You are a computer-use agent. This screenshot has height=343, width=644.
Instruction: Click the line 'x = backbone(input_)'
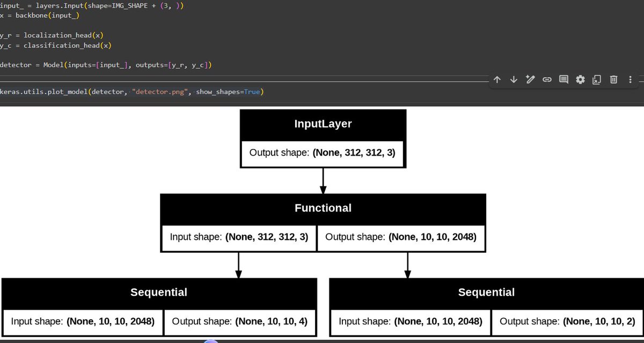pyautogui.click(x=39, y=16)
